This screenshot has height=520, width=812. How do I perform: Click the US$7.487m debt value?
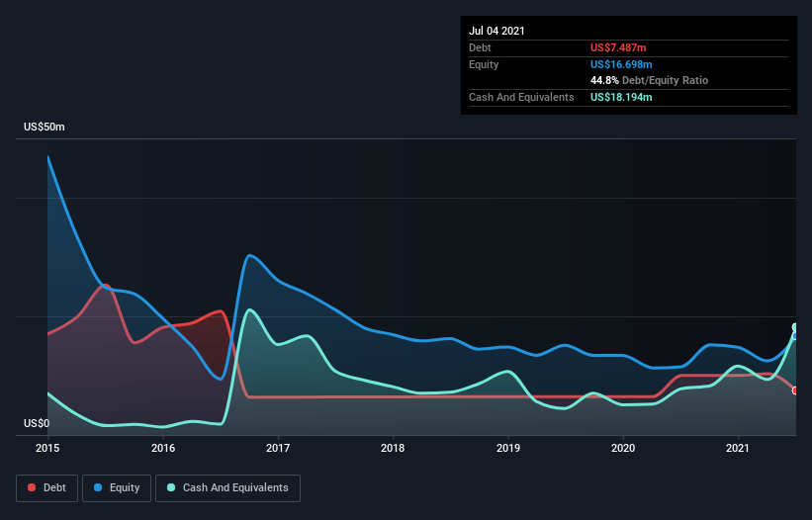pyautogui.click(x=618, y=47)
